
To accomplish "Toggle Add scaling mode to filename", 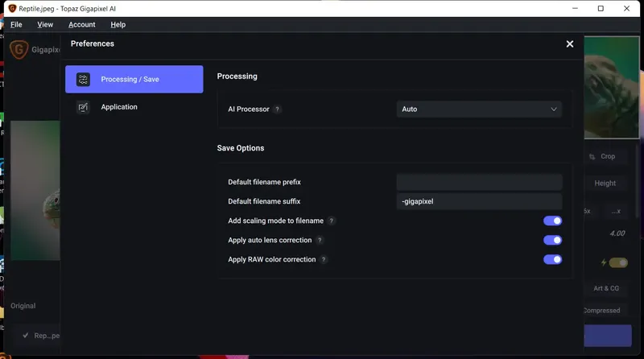I will pyautogui.click(x=552, y=221).
